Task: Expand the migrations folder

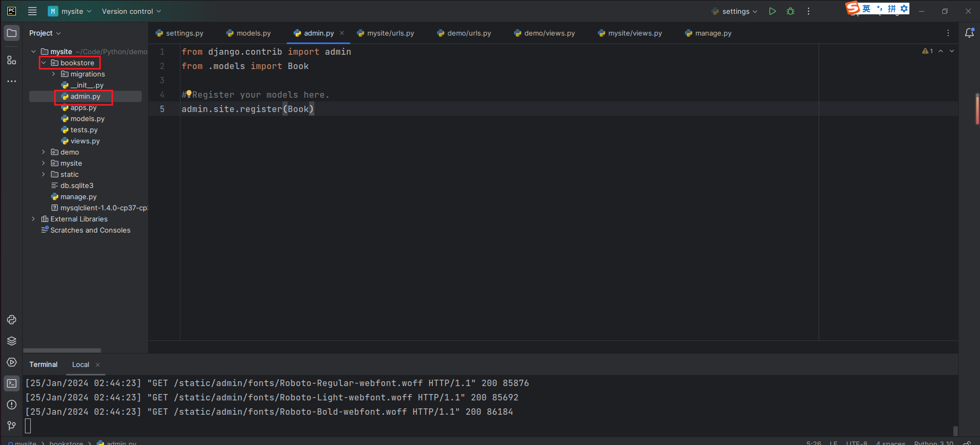Action: pyautogui.click(x=54, y=74)
